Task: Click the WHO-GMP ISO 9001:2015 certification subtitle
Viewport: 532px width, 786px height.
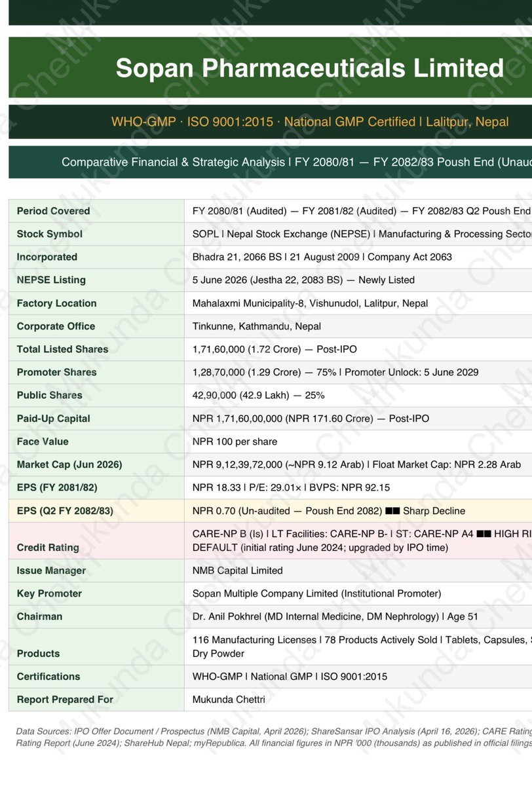Action: (310, 122)
